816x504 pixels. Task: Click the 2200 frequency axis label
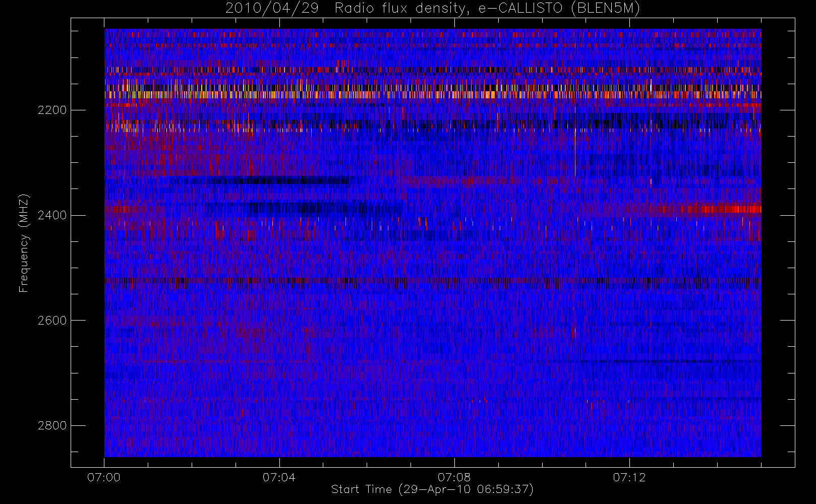(52, 110)
